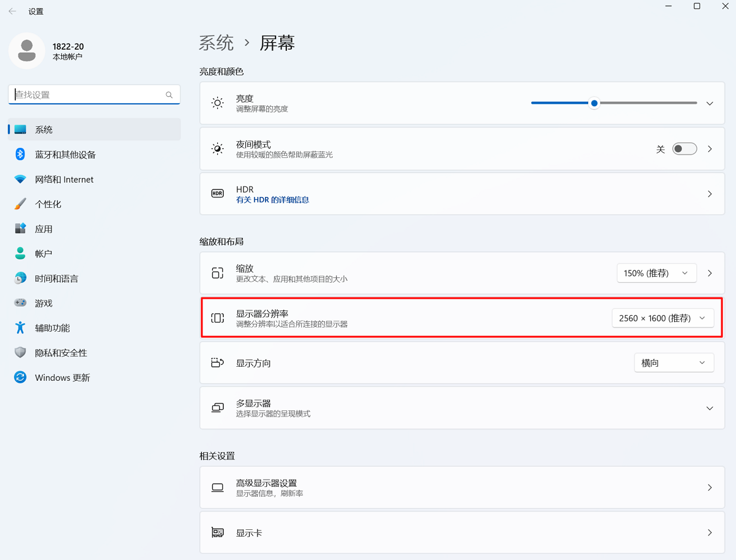The image size is (736, 560).
Task: Open the scale 150% dropdown
Action: pyautogui.click(x=656, y=273)
